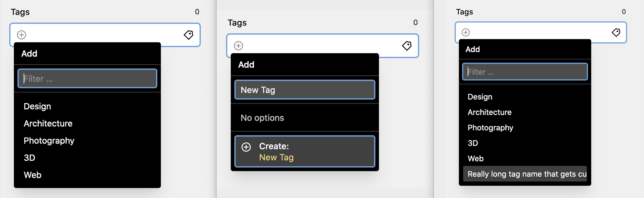The height and width of the screenshot is (198, 644).
Task: Click the Filter input in the right dropdown
Action: click(x=525, y=72)
